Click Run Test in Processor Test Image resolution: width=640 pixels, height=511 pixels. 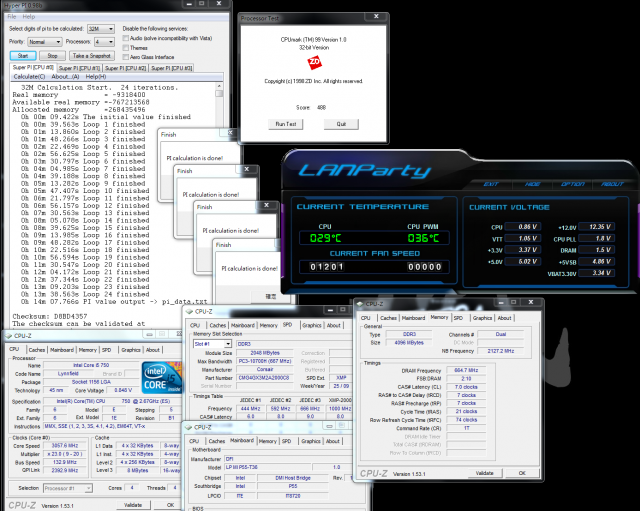[286, 124]
